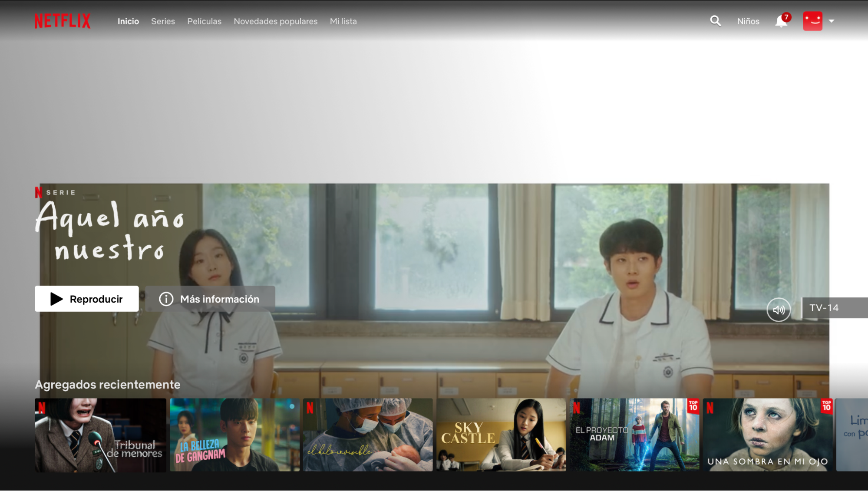Click the red profile avatar
Viewport: 868px width, 491px height.
pos(812,21)
